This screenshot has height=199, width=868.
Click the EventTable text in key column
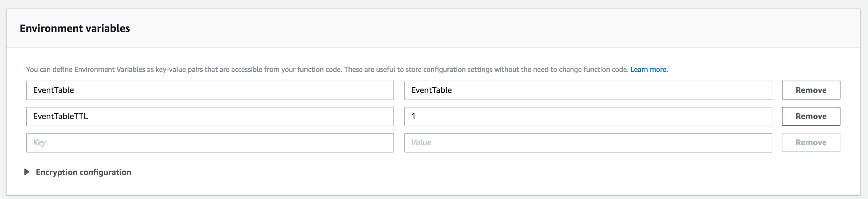53,90
